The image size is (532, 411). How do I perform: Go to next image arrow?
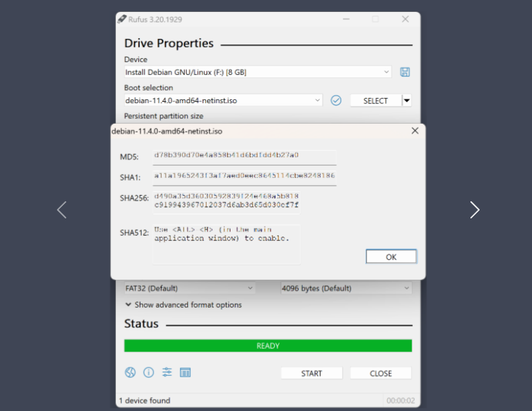click(x=474, y=210)
